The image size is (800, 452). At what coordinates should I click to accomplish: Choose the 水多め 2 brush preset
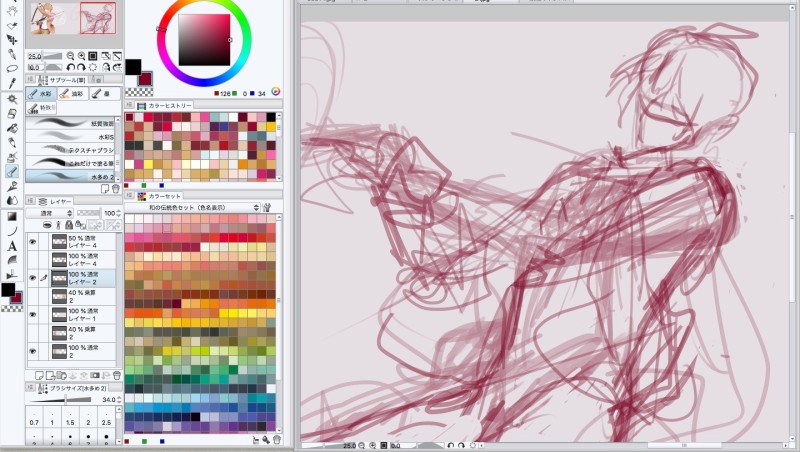pyautogui.click(x=70, y=176)
